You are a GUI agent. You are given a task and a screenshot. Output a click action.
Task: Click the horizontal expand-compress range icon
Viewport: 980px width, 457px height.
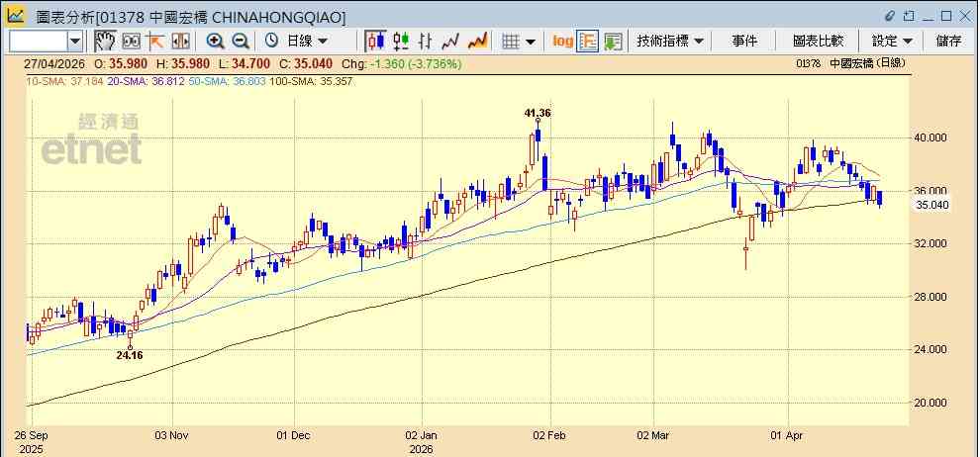point(180,42)
